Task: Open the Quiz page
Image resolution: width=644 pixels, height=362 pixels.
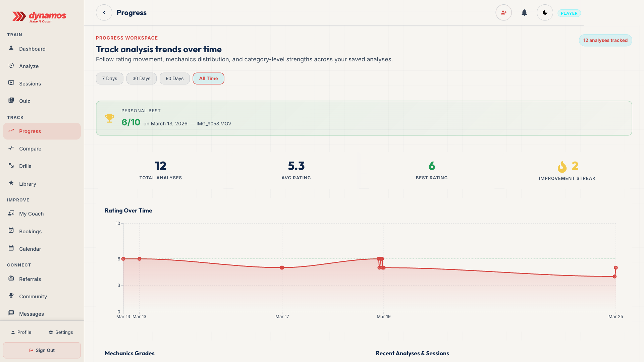Action: (42, 101)
